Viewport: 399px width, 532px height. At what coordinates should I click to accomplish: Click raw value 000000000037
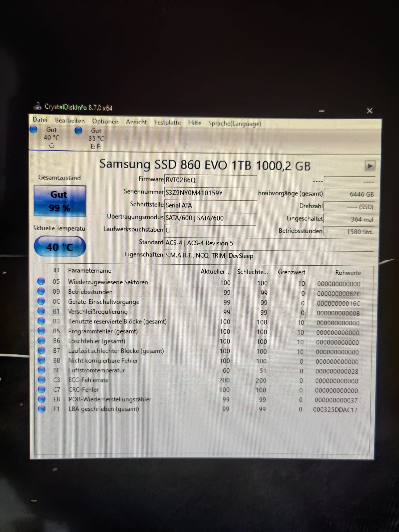click(336, 400)
